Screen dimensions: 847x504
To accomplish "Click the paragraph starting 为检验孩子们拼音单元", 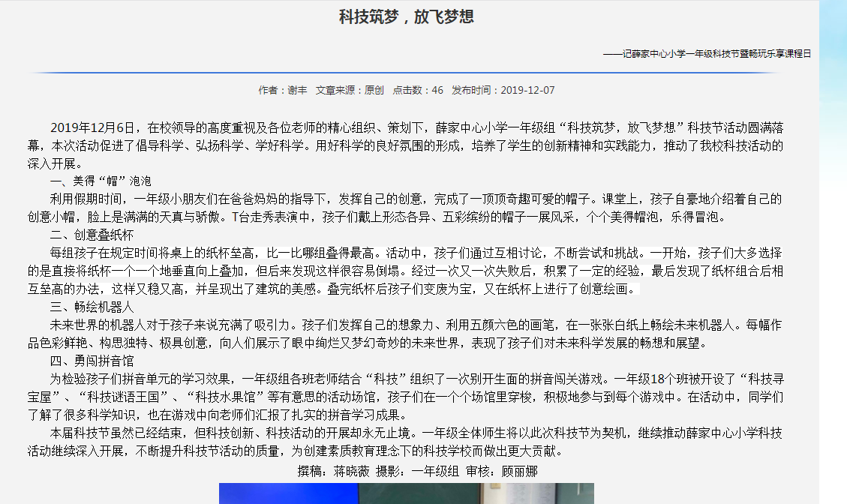I will 405,397.
